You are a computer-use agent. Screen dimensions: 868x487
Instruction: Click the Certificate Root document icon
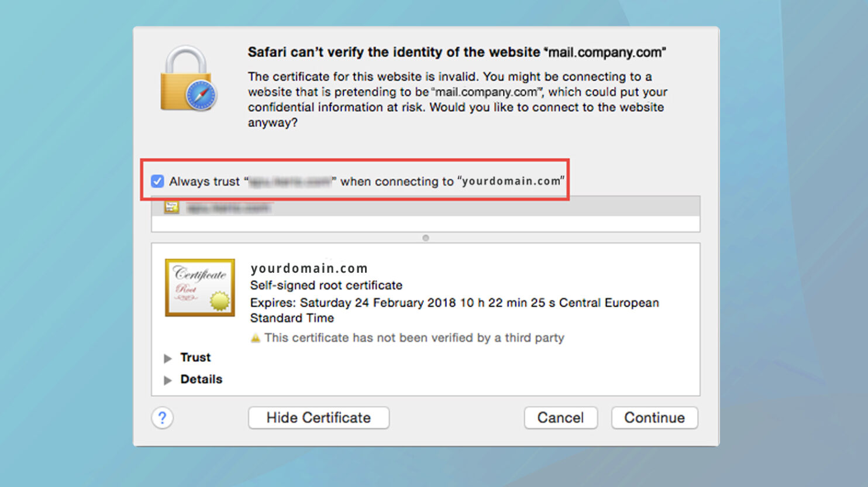pyautogui.click(x=199, y=287)
